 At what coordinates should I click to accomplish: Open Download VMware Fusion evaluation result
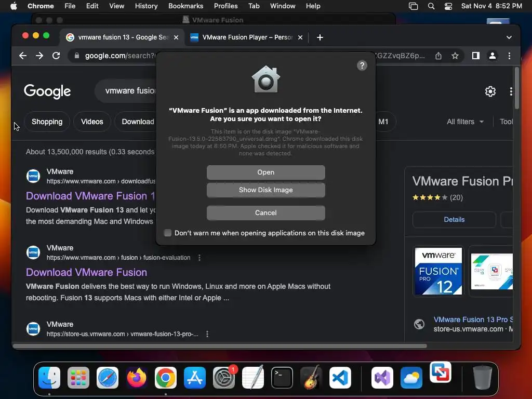pyautogui.click(x=87, y=272)
